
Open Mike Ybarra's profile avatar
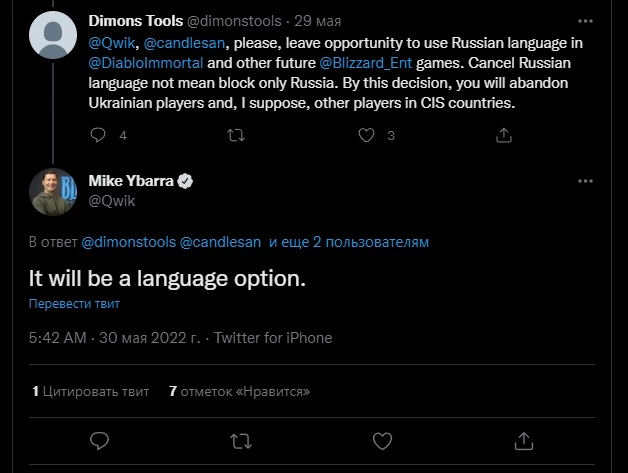click(53, 192)
